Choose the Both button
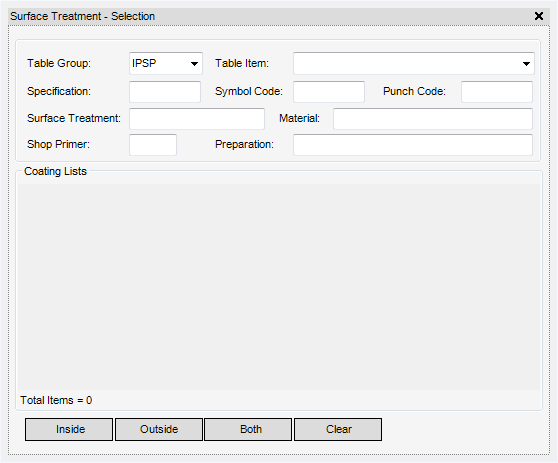558x463 pixels. pos(248,430)
